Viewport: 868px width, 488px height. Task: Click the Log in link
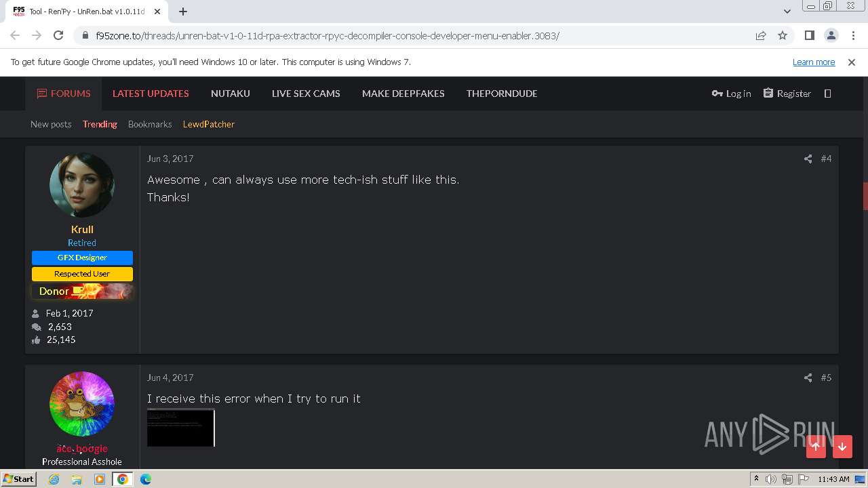coord(732,94)
